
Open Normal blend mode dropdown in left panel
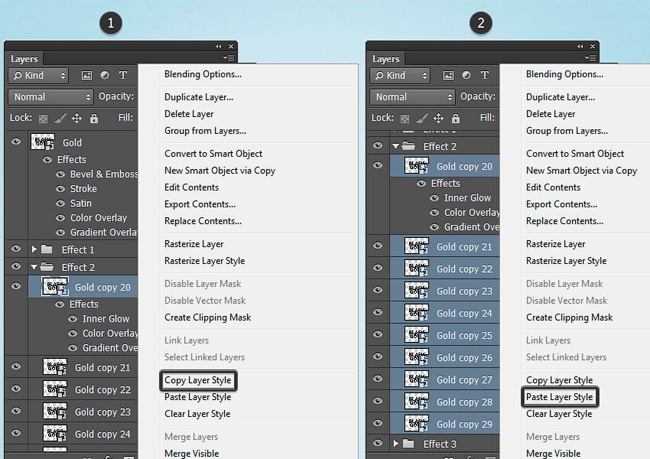click(x=51, y=97)
